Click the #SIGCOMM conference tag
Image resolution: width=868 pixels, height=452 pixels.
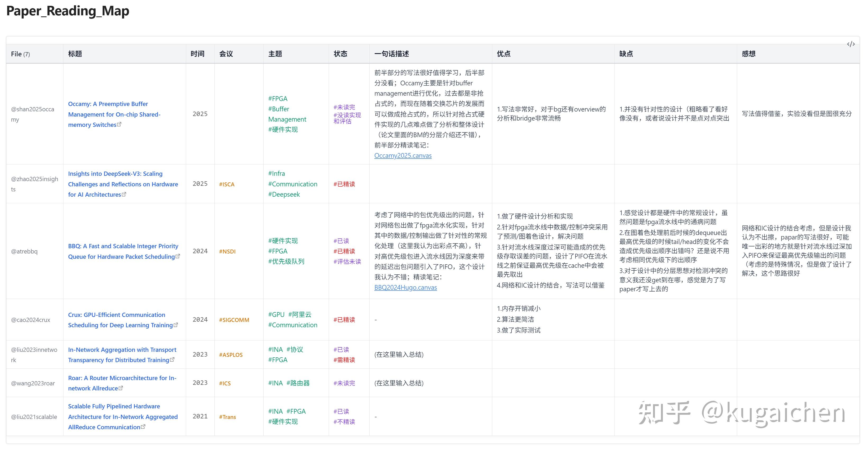click(234, 320)
